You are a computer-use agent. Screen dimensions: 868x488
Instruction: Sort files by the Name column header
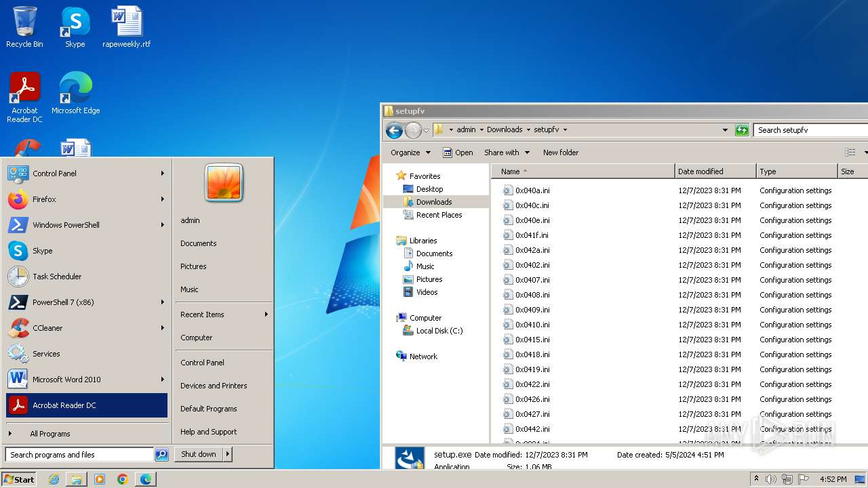coord(583,171)
